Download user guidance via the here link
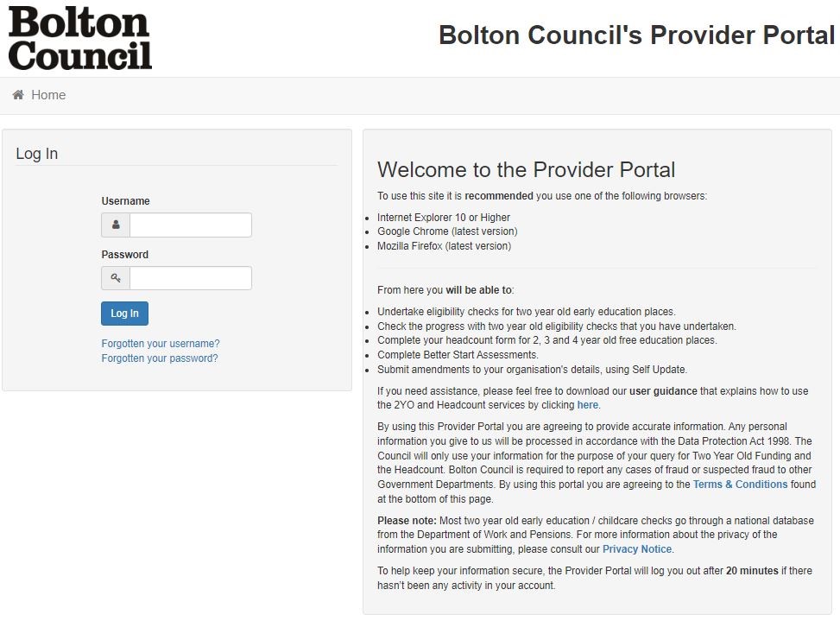This screenshot has height=621, width=840. tap(588, 405)
